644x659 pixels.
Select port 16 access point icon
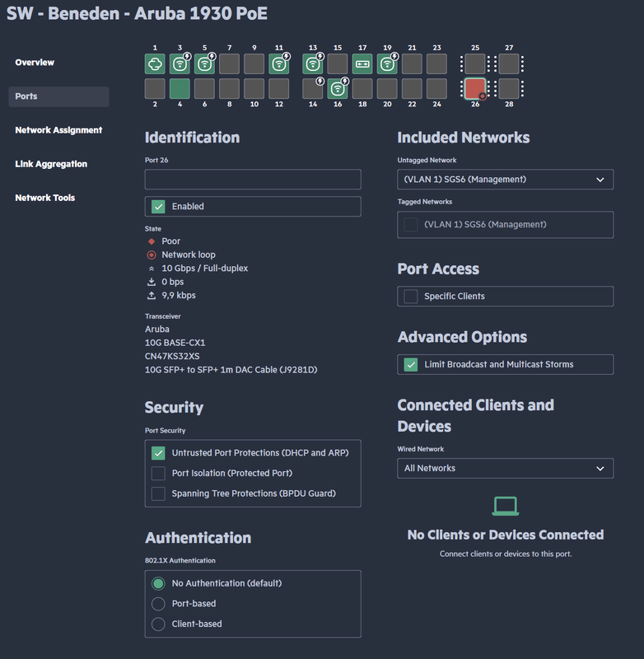point(338,88)
